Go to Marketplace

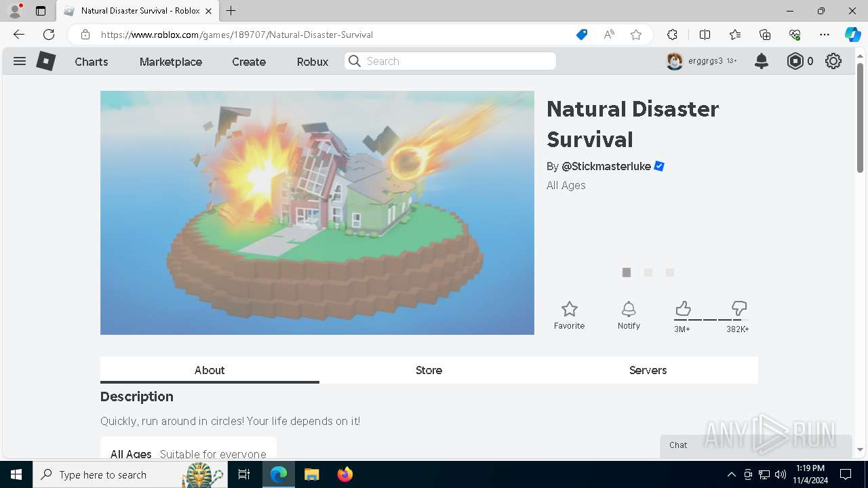coord(171,61)
